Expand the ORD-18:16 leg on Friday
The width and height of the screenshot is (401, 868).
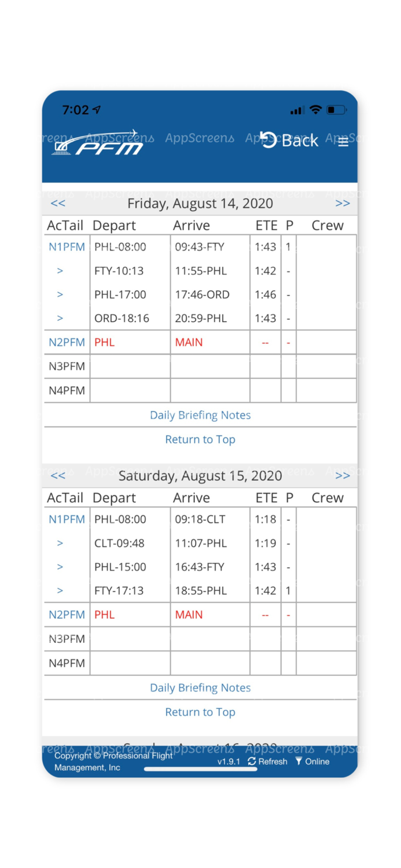[60, 318]
